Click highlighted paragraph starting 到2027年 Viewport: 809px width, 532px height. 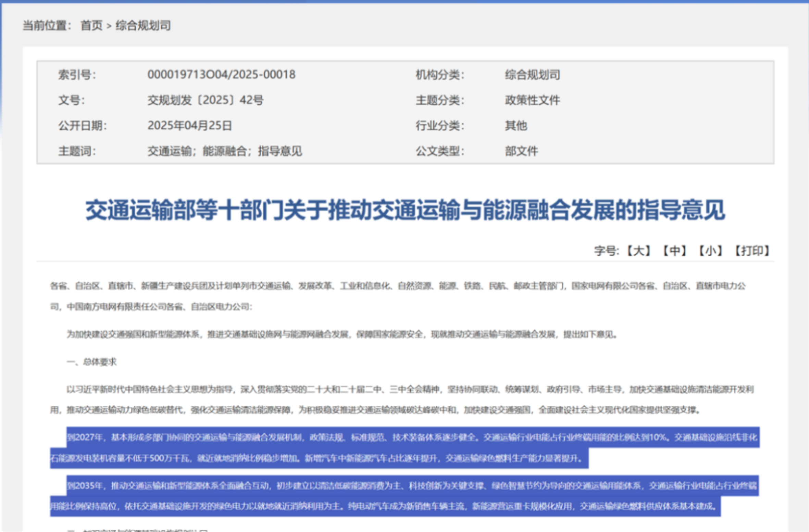coord(404,438)
